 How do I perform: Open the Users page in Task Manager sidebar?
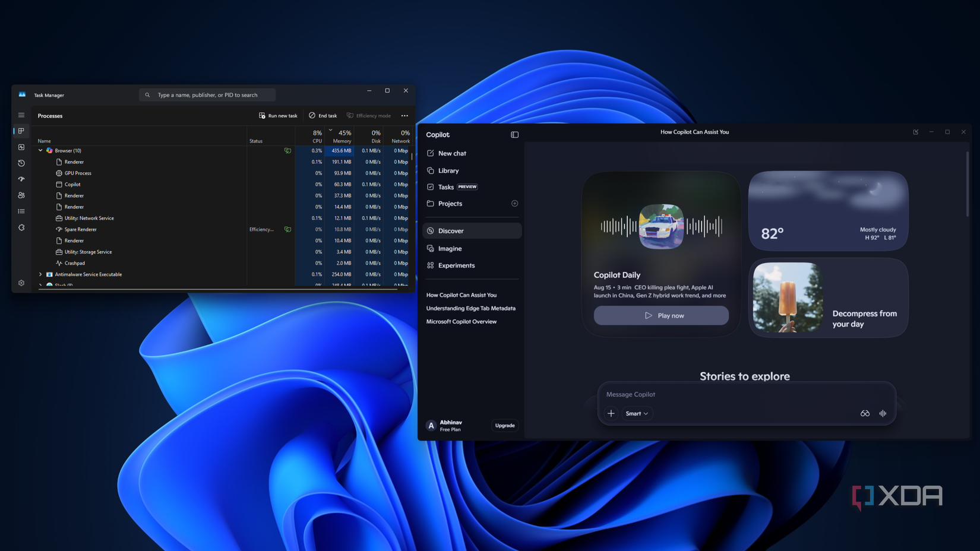(x=21, y=195)
